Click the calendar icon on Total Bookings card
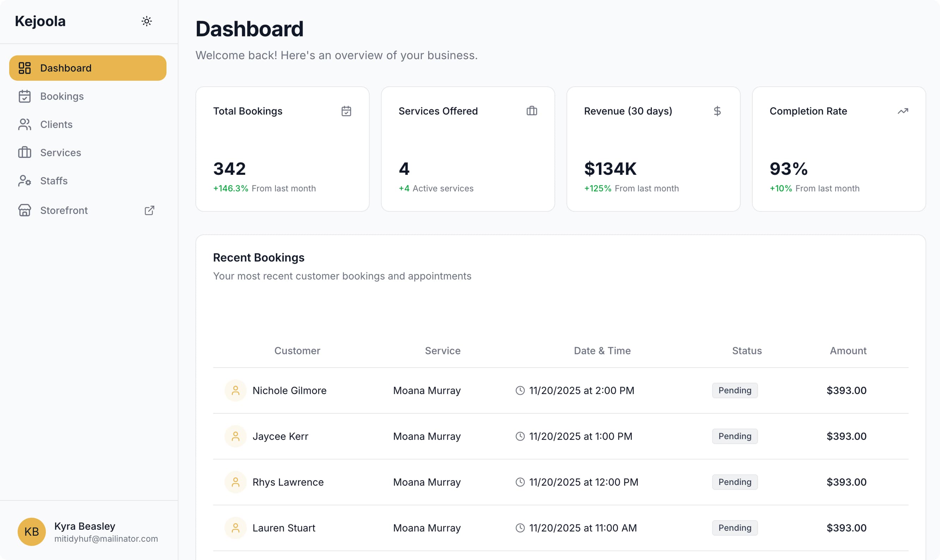The width and height of the screenshot is (940, 560). [346, 111]
